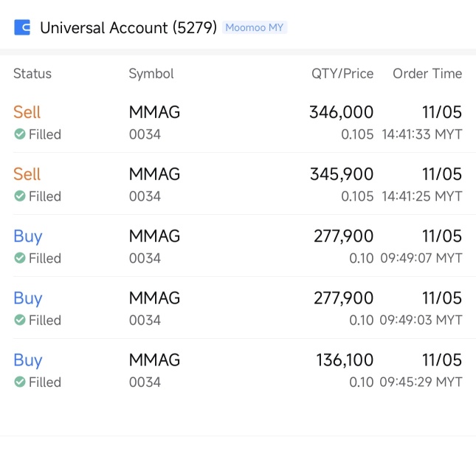Tap the Sell label at 14:41:25
The height and width of the screenshot is (454, 476).
point(27,174)
